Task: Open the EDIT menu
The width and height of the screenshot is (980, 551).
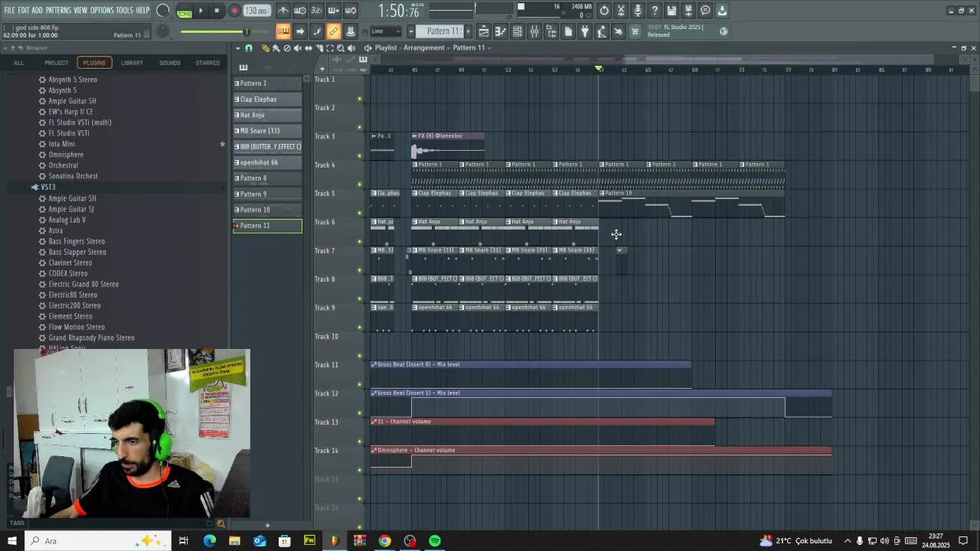Action: point(24,10)
